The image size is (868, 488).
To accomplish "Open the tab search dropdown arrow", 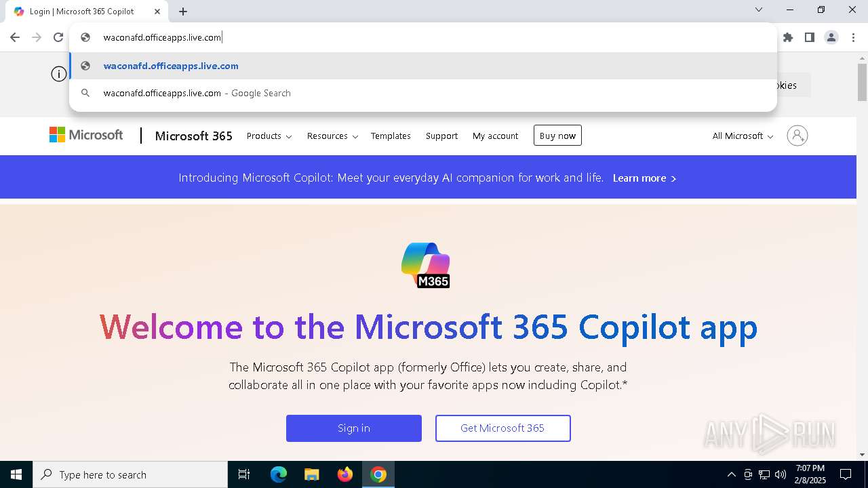I will click(x=759, y=9).
